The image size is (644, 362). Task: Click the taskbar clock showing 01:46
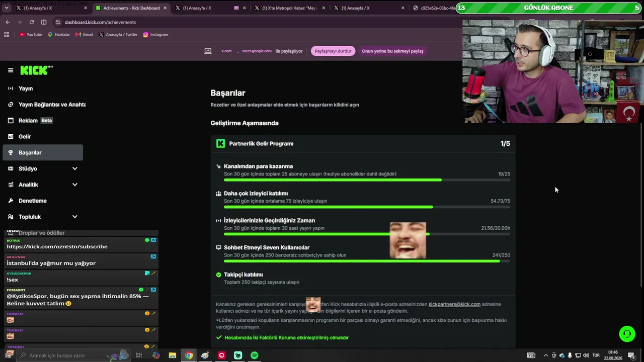613,355
